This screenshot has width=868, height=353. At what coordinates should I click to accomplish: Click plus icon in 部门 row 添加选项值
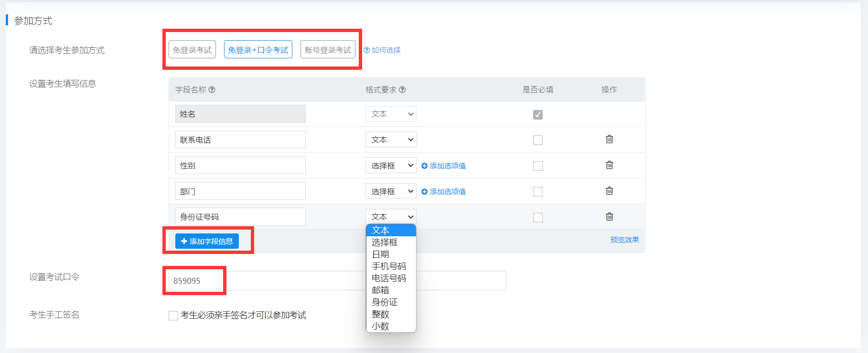coord(424,191)
